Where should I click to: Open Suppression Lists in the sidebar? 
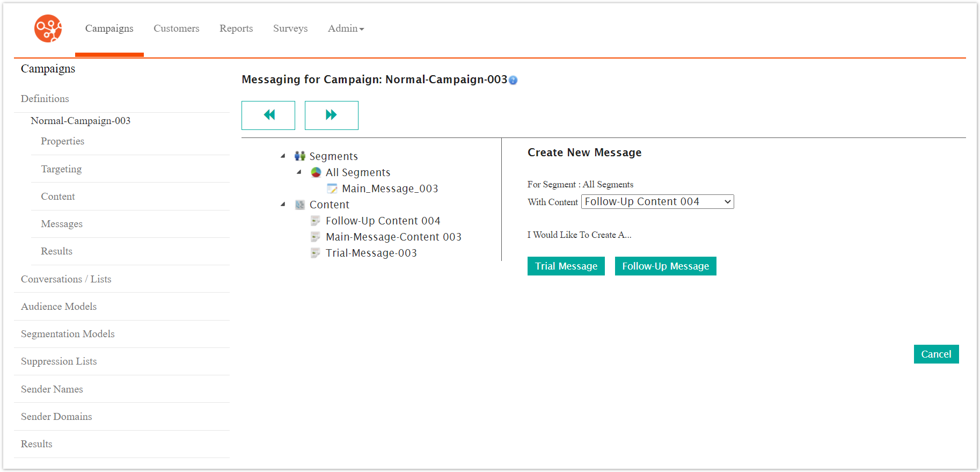click(x=59, y=361)
